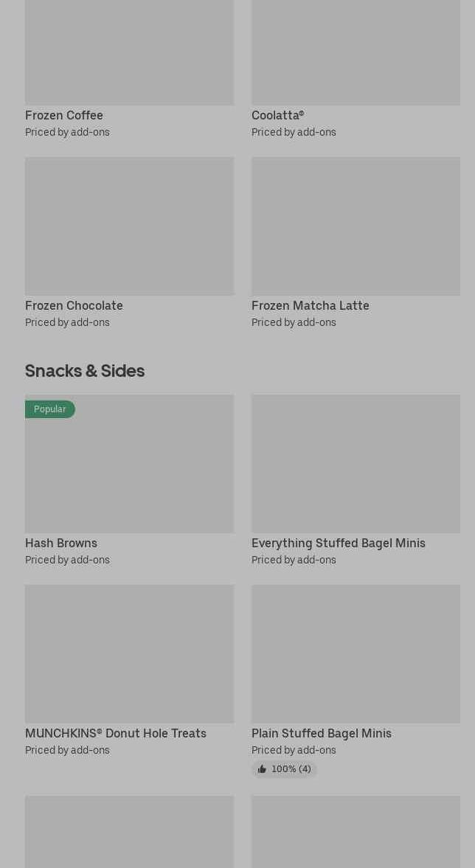Image resolution: width=475 pixels, height=868 pixels.
Task: Select Plain Stuffed Bagel Minis image
Action: point(356,653)
